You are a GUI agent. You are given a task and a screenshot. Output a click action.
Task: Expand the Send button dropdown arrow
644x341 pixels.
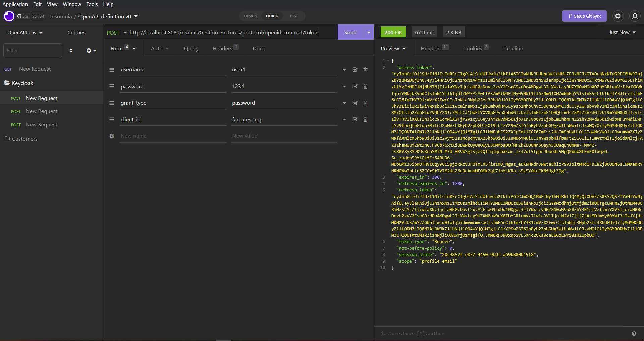[x=368, y=32]
